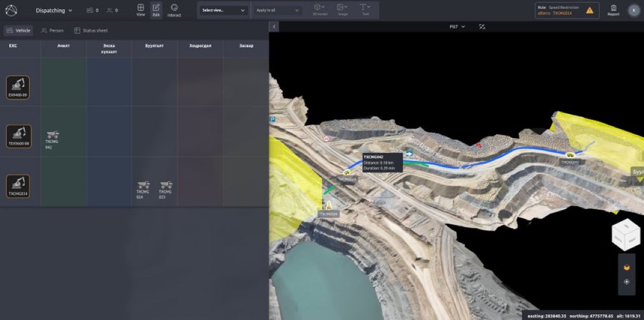Switch to View mode

point(140,10)
